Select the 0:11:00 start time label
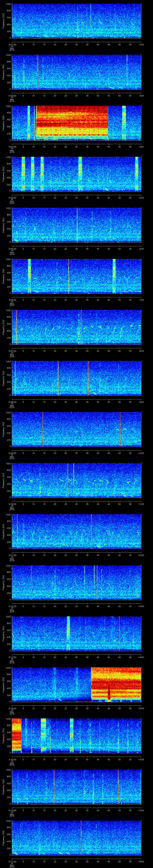This screenshot has height=868, width=153. coord(12,555)
